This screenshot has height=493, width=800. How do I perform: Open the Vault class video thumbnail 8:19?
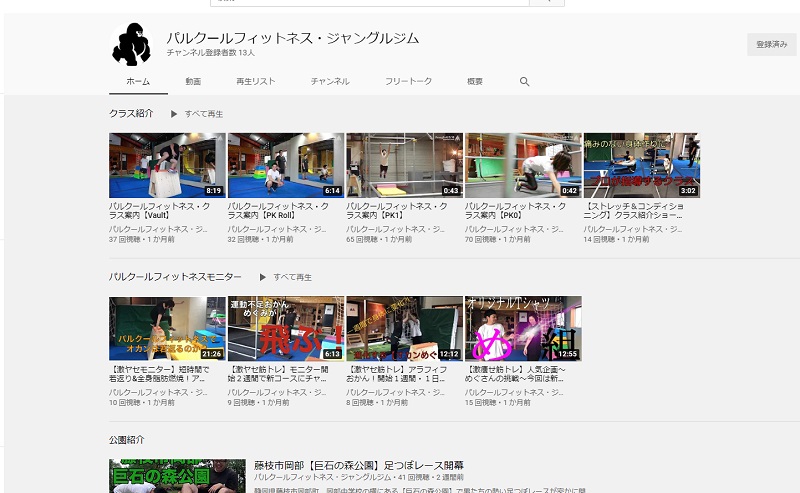coord(167,165)
